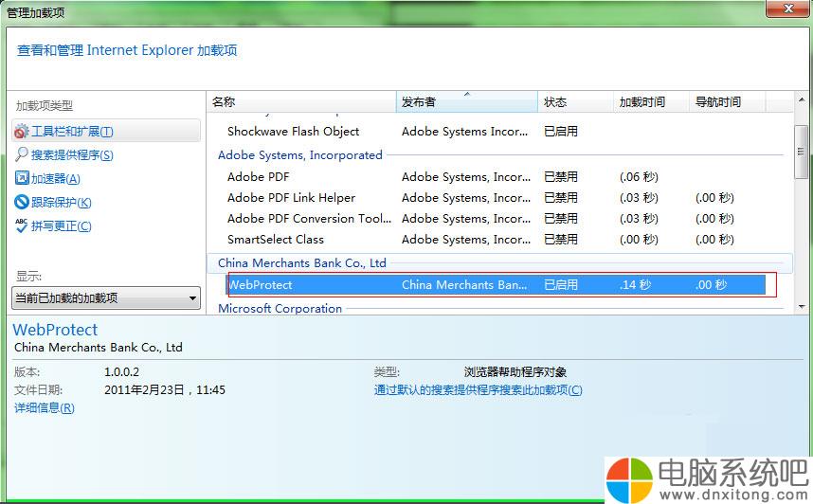Screen dimensions: 813x504
Task: Select the Adobe PDF Link Helper row
Action: pos(497,198)
